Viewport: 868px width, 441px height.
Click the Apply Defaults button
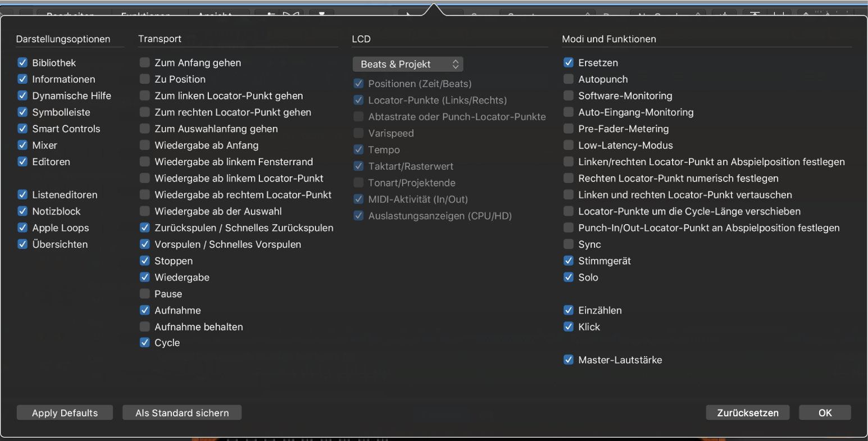click(x=65, y=413)
